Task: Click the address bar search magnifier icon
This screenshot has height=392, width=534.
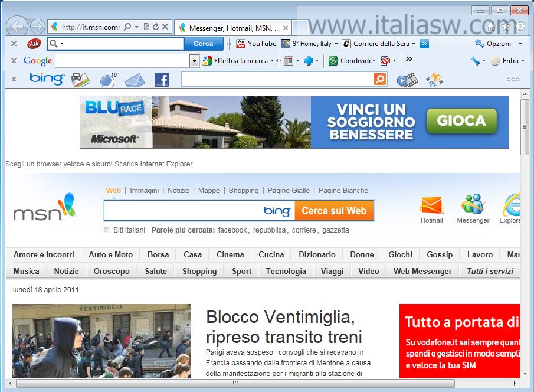Action: click(x=127, y=27)
